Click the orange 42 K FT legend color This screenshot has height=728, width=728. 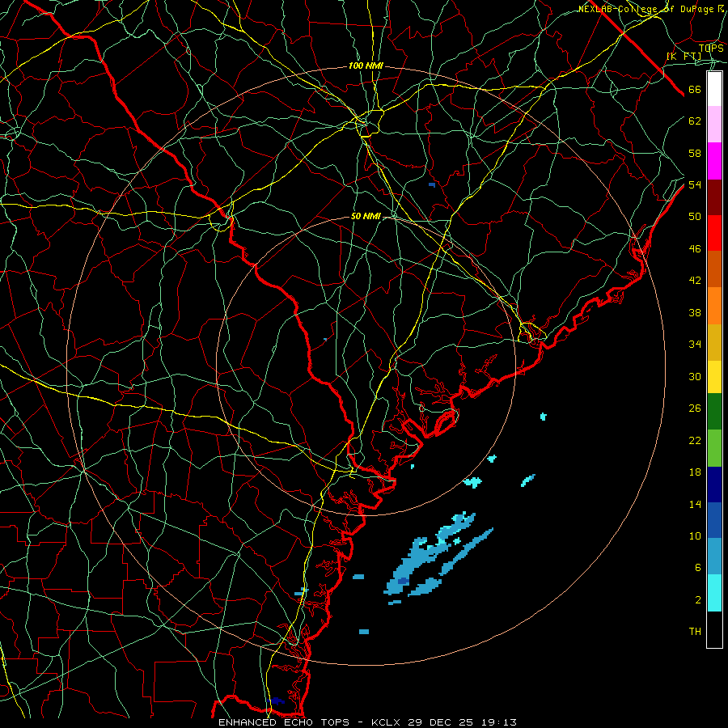[x=714, y=306]
